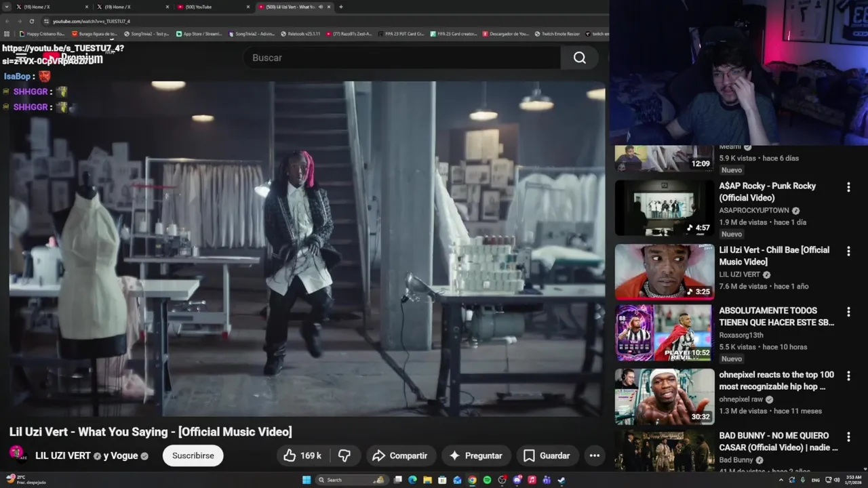
Task: Go back with the browser back arrow
Action: pyautogui.click(x=7, y=21)
